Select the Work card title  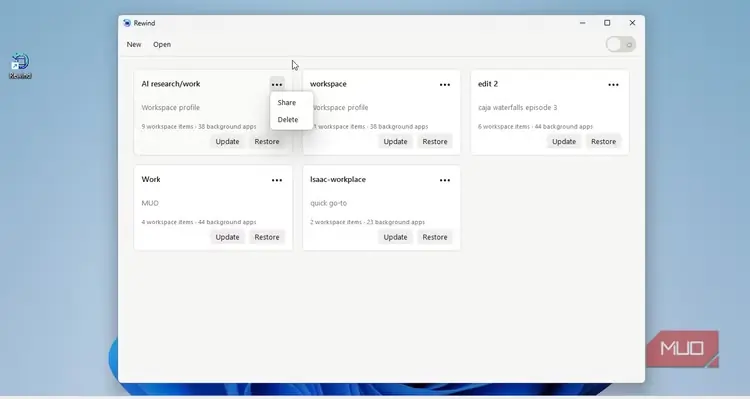coord(151,179)
